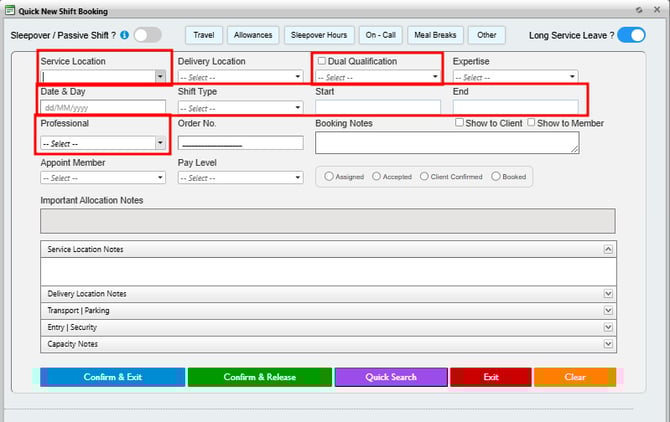670x422 pixels.
Task: Tick the Show to Client checkbox
Action: tap(459, 123)
